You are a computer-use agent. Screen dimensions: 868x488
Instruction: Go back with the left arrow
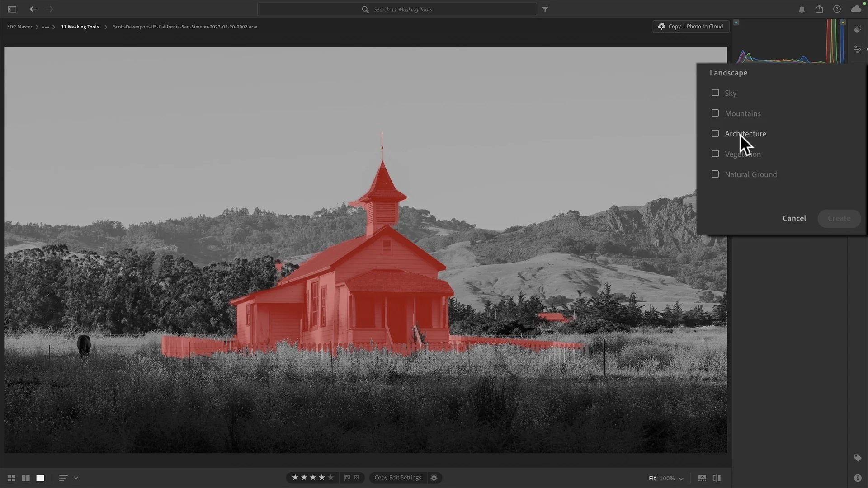[x=33, y=9]
